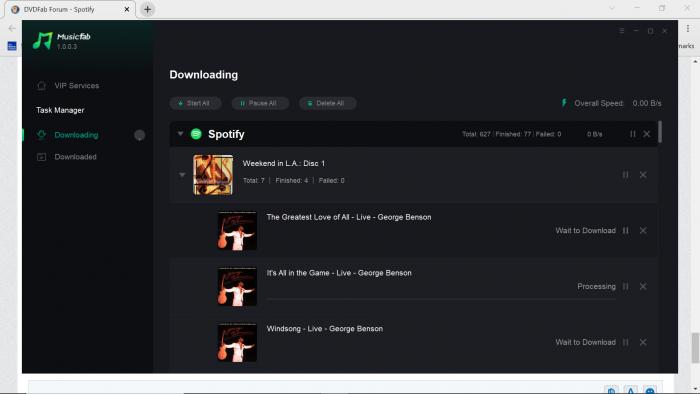
Task: Open VIP Services in the sidebar
Action: pyautogui.click(x=68, y=85)
